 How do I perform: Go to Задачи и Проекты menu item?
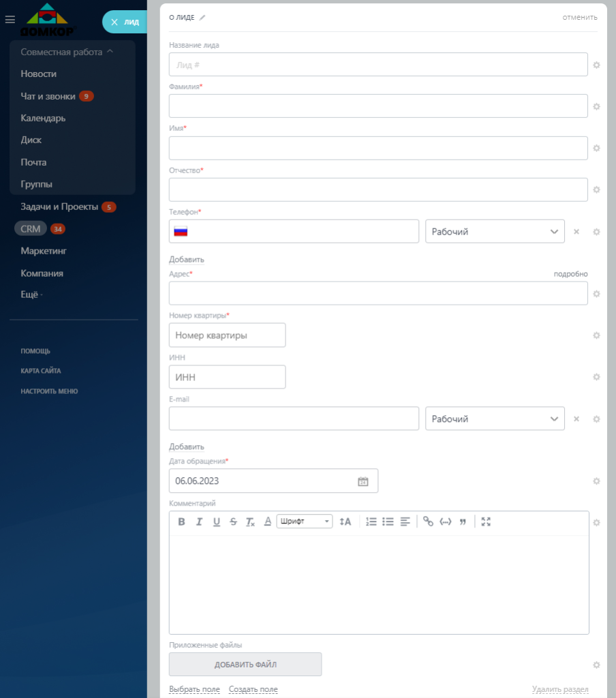(x=59, y=207)
